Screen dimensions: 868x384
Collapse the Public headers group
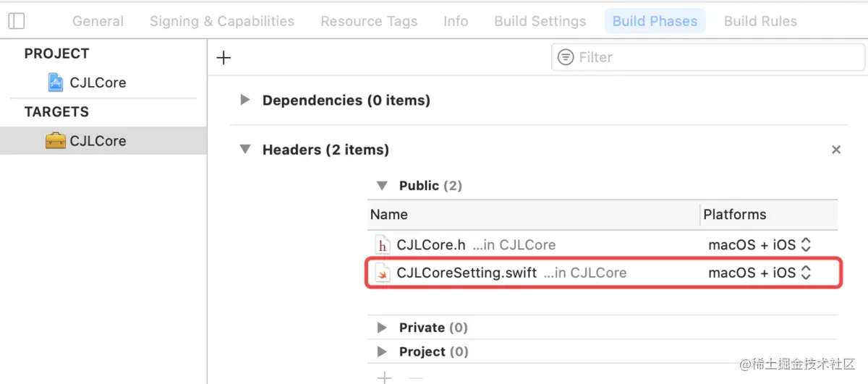point(382,186)
